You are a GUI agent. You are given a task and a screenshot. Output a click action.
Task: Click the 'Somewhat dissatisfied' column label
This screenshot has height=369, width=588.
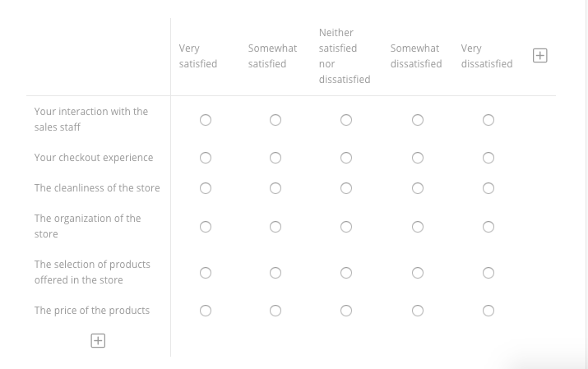point(415,56)
